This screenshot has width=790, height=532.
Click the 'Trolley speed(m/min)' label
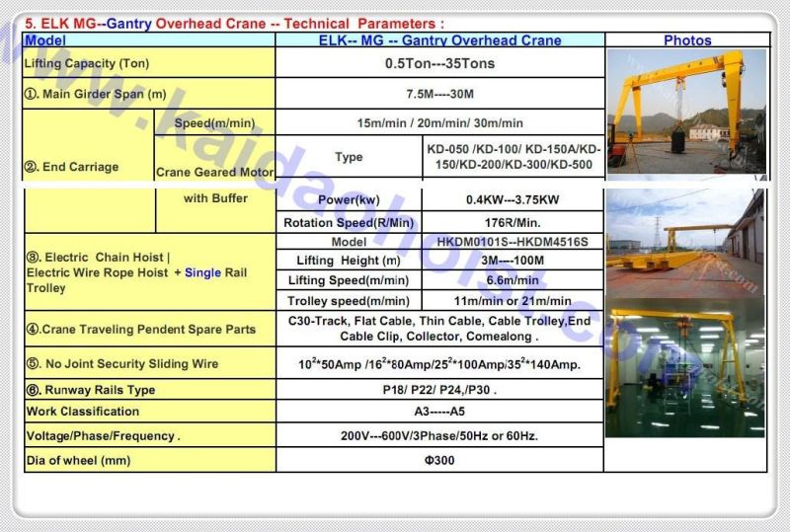click(x=349, y=301)
